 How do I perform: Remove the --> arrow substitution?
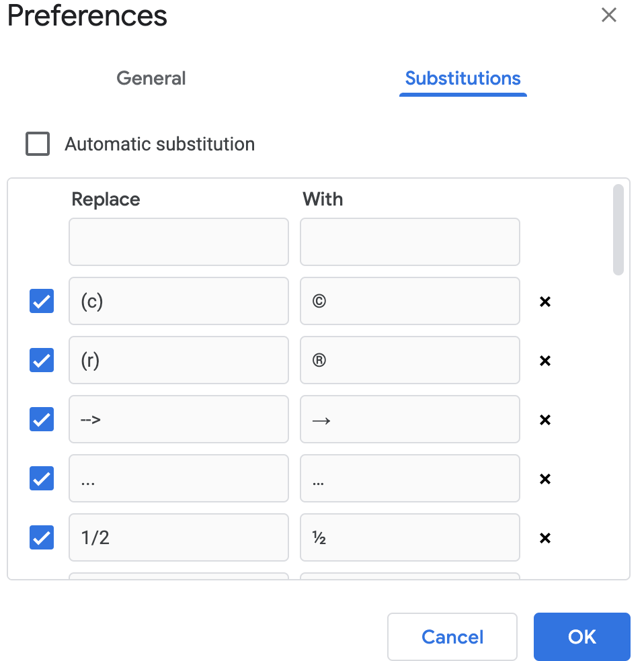[545, 419]
